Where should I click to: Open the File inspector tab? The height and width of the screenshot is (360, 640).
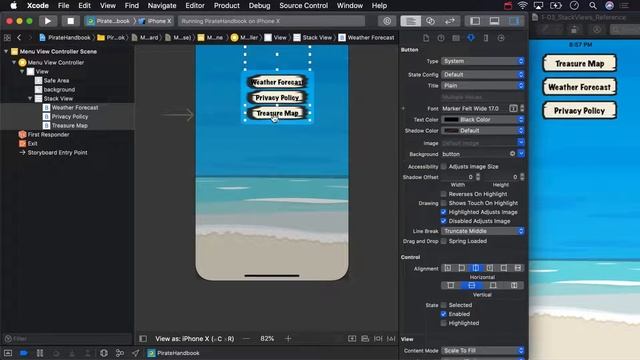(x=426, y=38)
